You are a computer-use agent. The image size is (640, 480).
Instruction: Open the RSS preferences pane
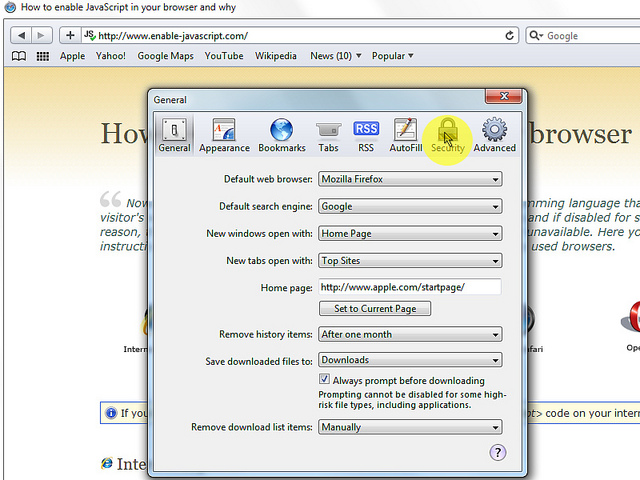click(x=366, y=135)
